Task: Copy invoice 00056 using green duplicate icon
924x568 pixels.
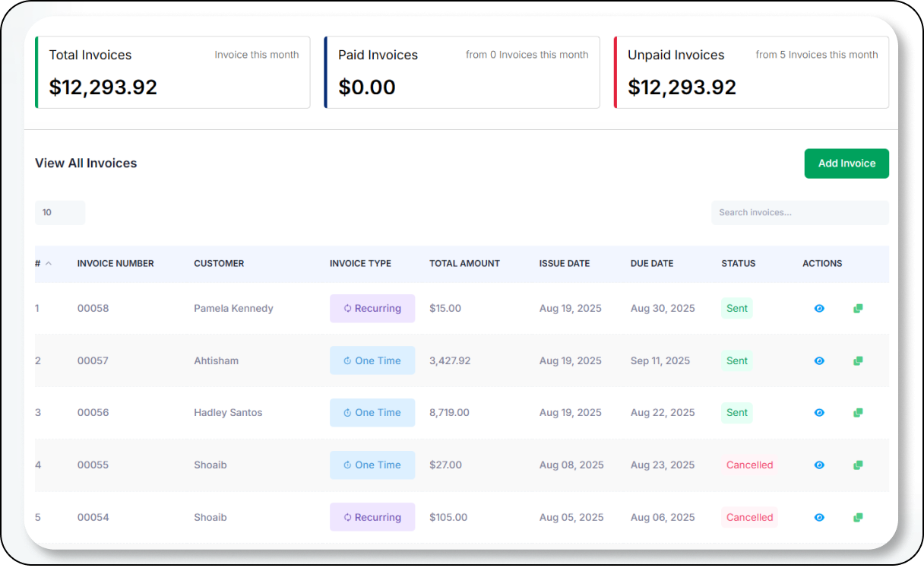Action: click(x=858, y=413)
